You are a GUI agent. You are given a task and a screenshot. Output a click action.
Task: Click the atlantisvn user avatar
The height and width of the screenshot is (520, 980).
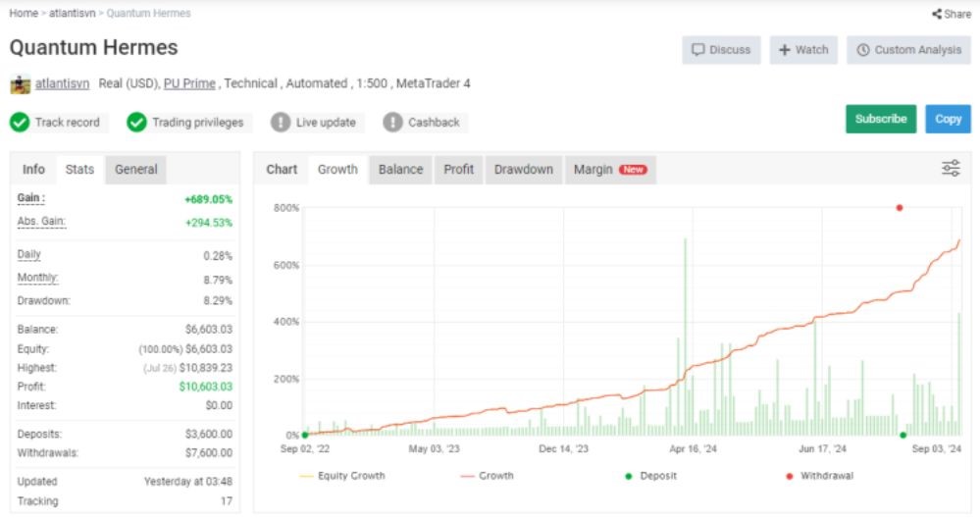click(20, 84)
